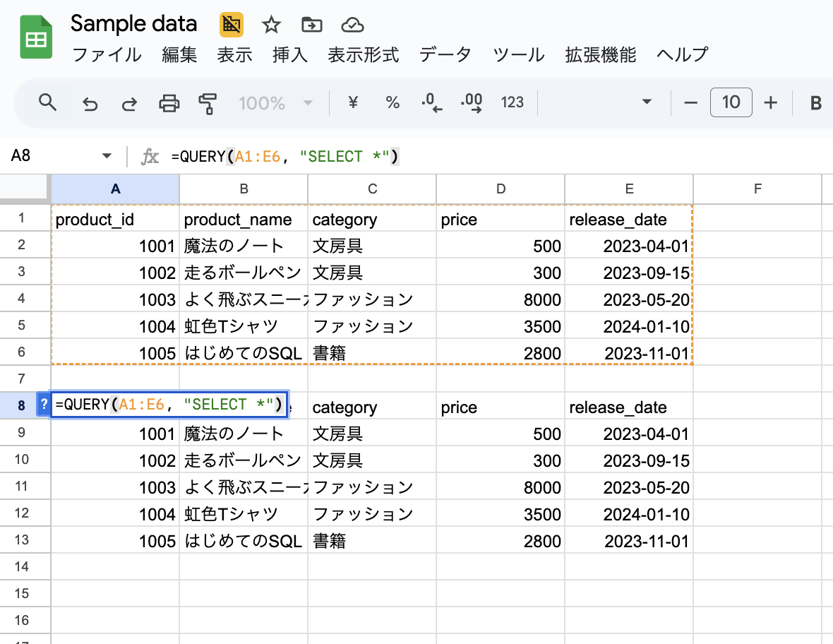Image resolution: width=833 pixels, height=644 pixels.
Task: Toggle bold formatting
Action: 815,104
